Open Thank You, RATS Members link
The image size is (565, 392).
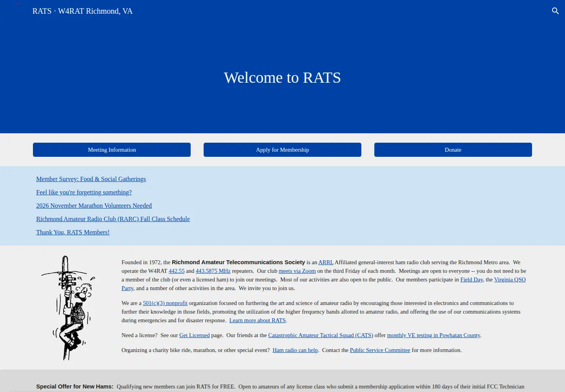[x=73, y=232]
